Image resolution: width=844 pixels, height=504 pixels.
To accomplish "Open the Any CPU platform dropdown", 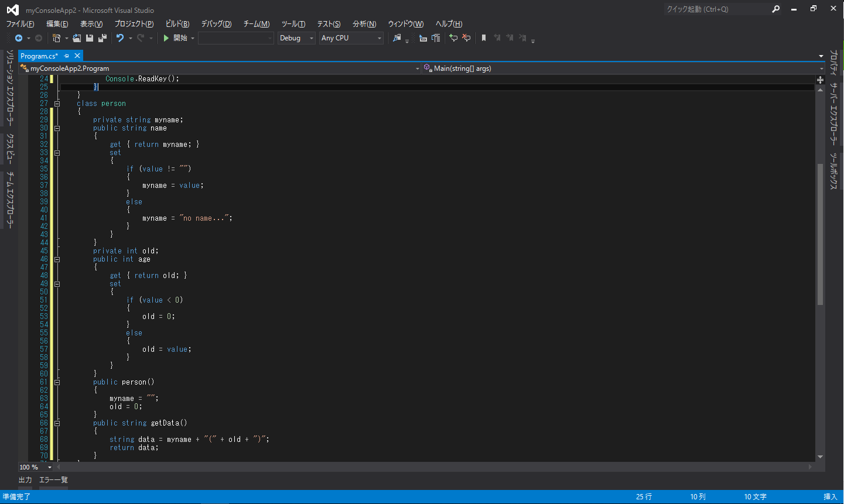I will point(351,38).
